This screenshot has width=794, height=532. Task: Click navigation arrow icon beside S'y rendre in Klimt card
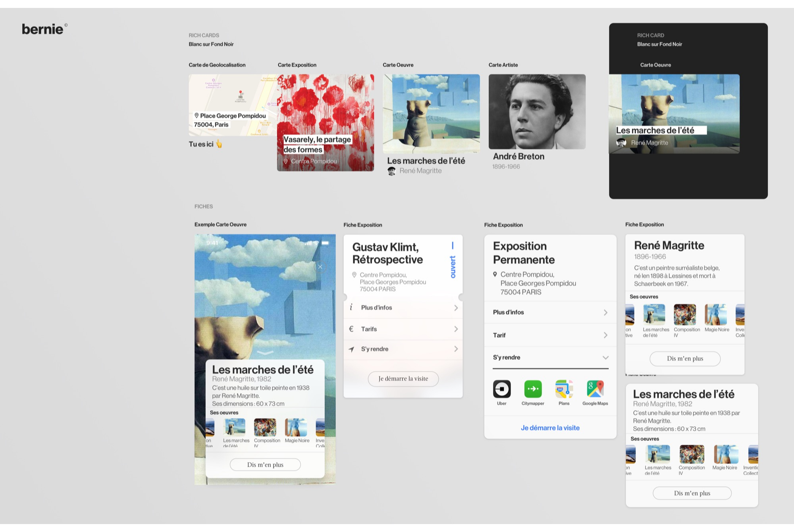point(351,349)
